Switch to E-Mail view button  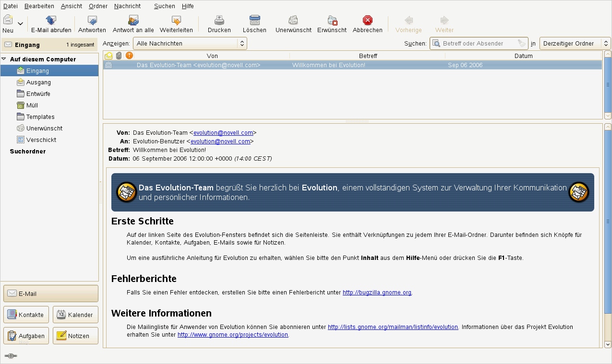tap(51, 294)
